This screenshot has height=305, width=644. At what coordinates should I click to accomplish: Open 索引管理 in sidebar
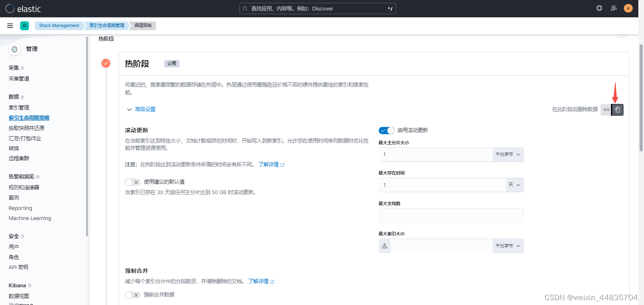click(19, 108)
